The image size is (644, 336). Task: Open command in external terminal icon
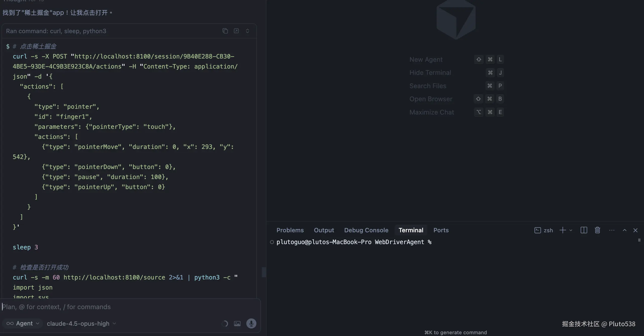tap(236, 31)
